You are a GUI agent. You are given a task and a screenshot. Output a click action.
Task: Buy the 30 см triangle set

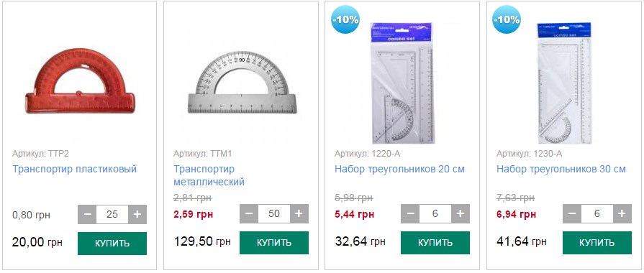[597, 243]
